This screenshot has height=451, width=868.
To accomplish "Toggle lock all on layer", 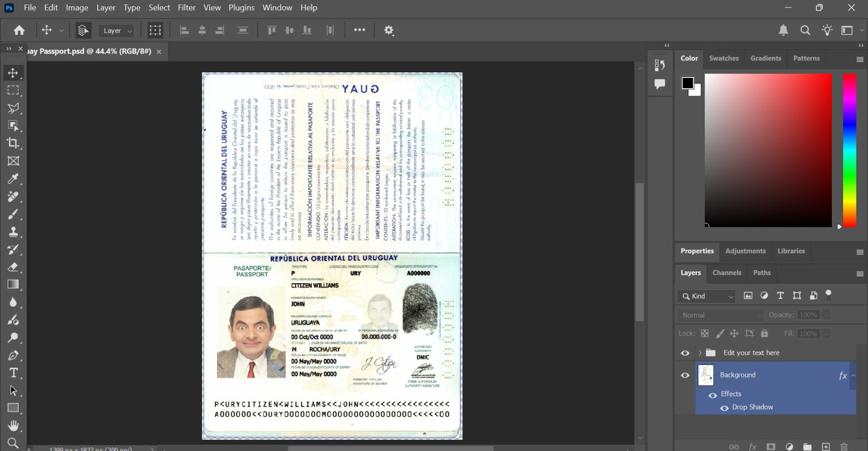I will [765, 333].
